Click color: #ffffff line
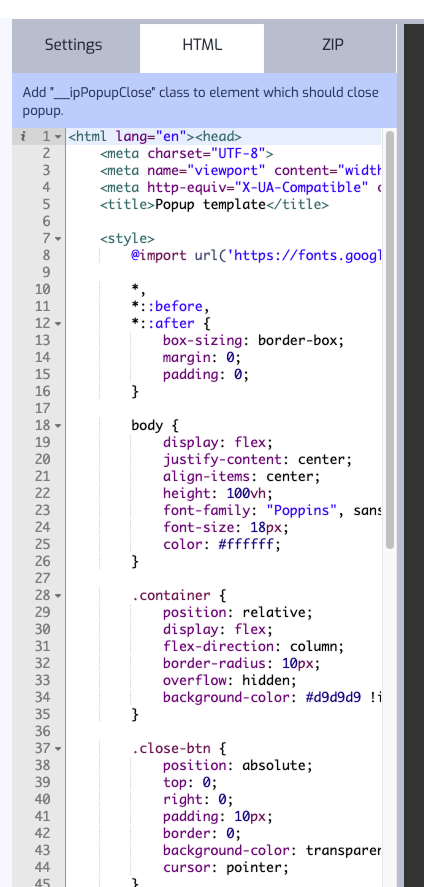 pyautogui.click(x=222, y=544)
